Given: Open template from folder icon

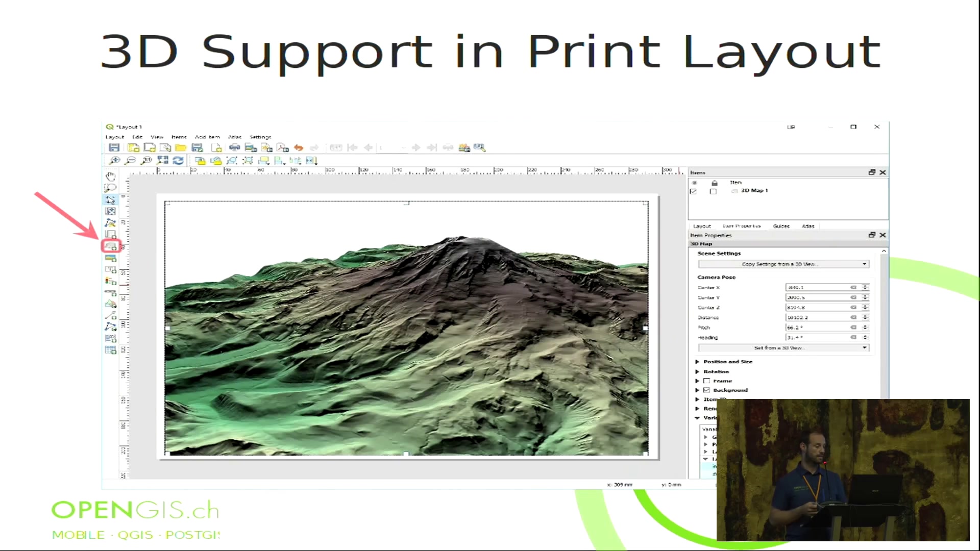Looking at the screenshot, I should 181,147.
